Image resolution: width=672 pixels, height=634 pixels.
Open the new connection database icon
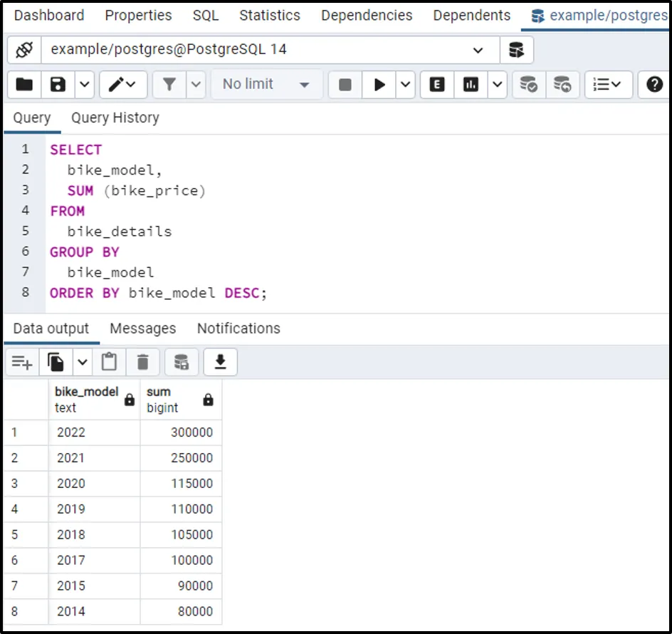(x=516, y=50)
